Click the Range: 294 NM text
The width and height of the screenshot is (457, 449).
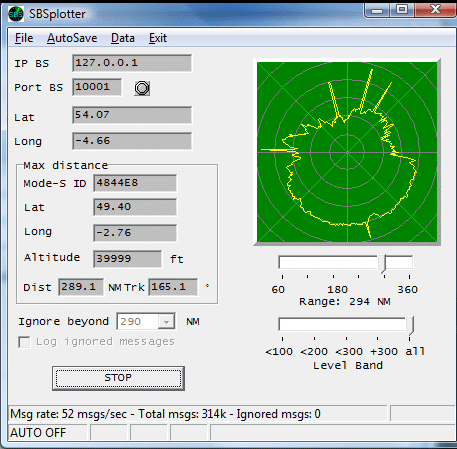345,302
